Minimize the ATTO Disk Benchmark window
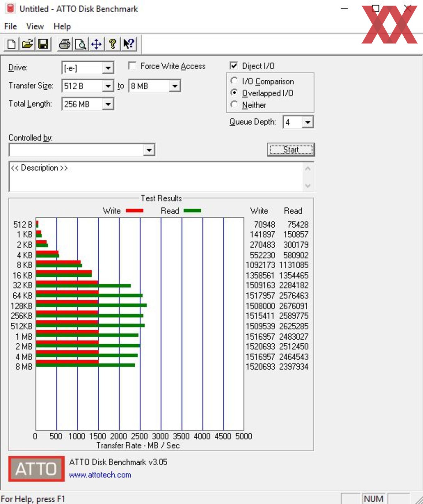Viewport: 423px width, 504px height. pyautogui.click(x=344, y=9)
